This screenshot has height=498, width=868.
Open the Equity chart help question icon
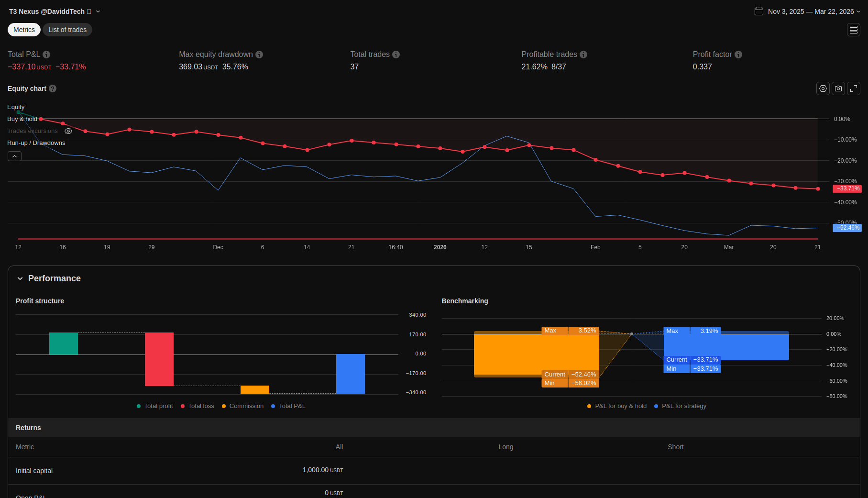[x=53, y=89]
